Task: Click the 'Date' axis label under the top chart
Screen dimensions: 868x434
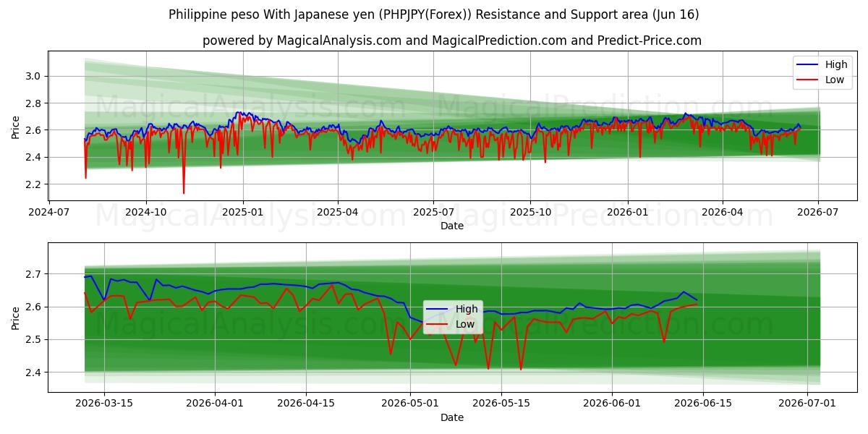Action: 452,226
